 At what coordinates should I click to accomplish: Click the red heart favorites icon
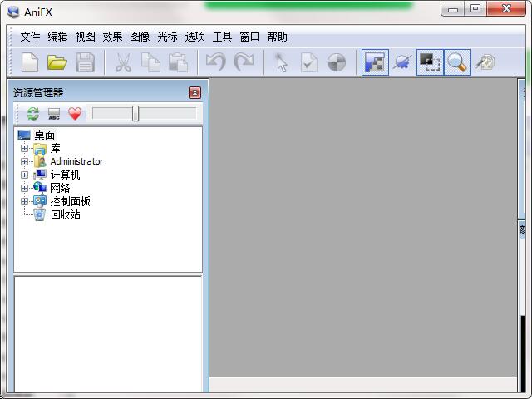[75, 114]
